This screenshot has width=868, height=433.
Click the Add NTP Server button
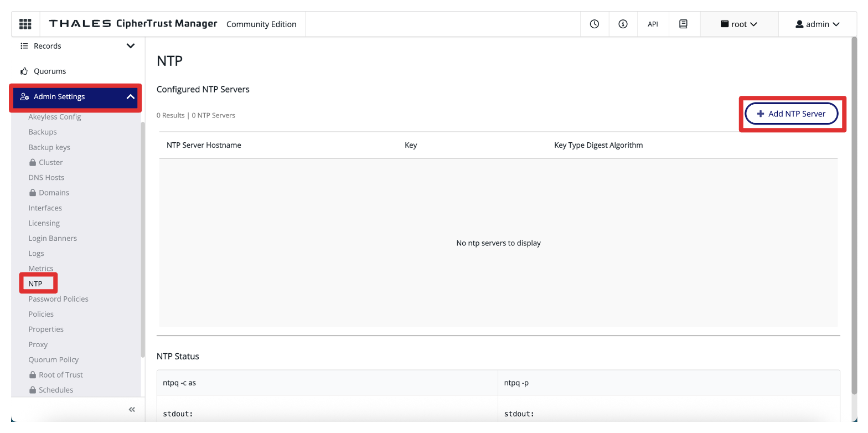click(791, 114)
